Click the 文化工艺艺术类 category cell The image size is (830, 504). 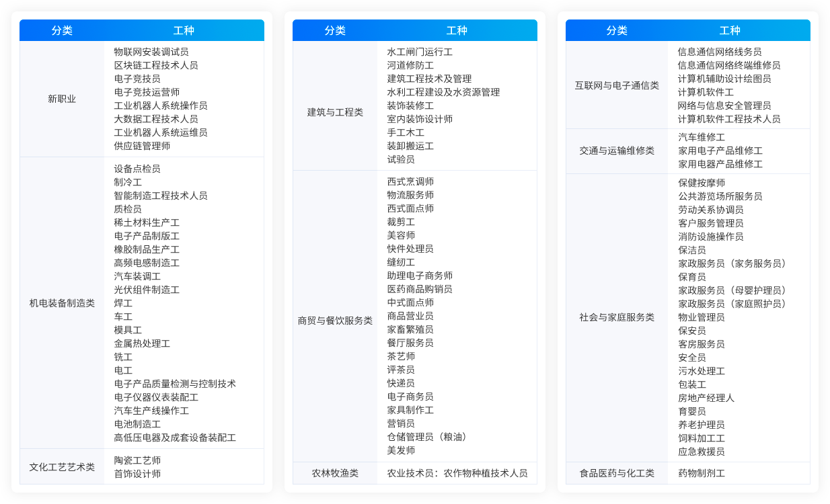(62, 467)
